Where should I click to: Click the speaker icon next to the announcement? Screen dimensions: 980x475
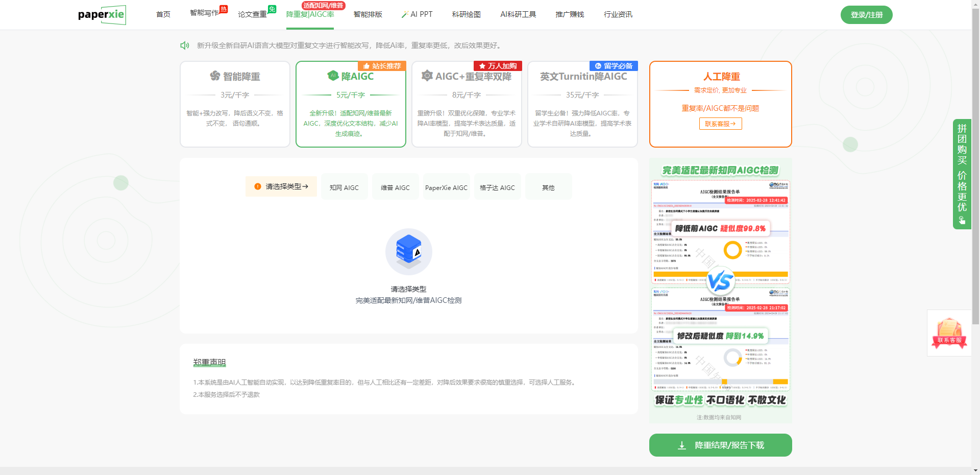(x=185, y=45)
